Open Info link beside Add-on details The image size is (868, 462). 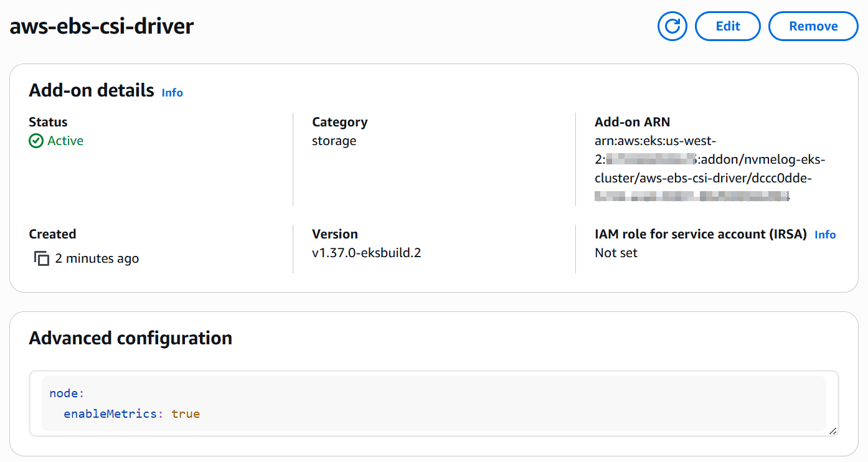pos(172,93)
